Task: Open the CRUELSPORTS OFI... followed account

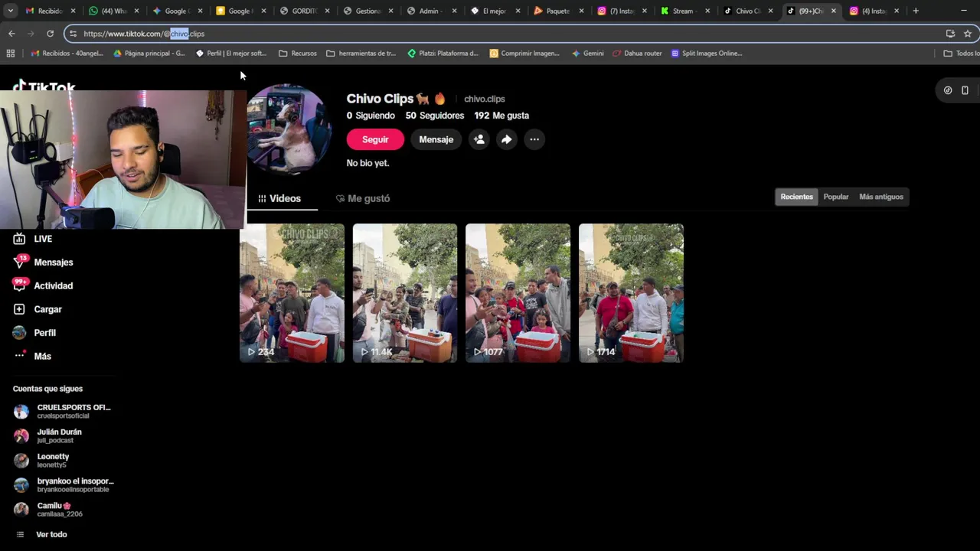Action: (x=63, y=411)
